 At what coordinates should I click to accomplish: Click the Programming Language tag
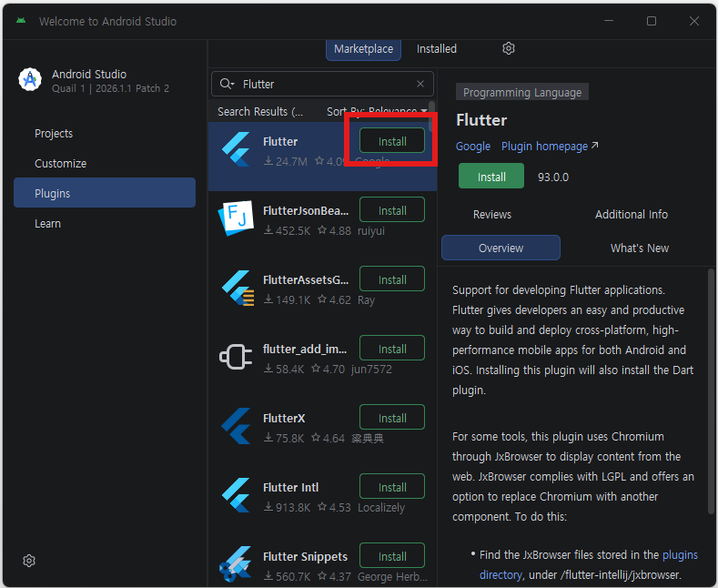pos(522,92)
